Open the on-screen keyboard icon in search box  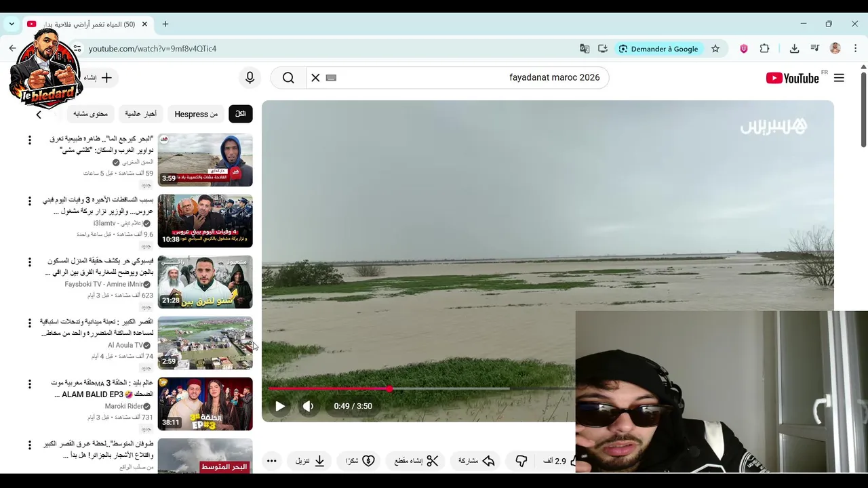pos(331,78)
